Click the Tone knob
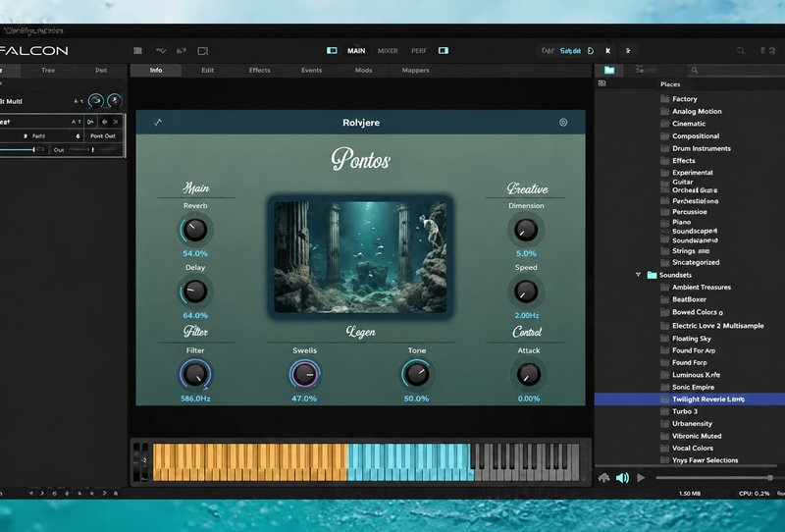The height and width of the screenshot is (532, 785). [416, 374]
